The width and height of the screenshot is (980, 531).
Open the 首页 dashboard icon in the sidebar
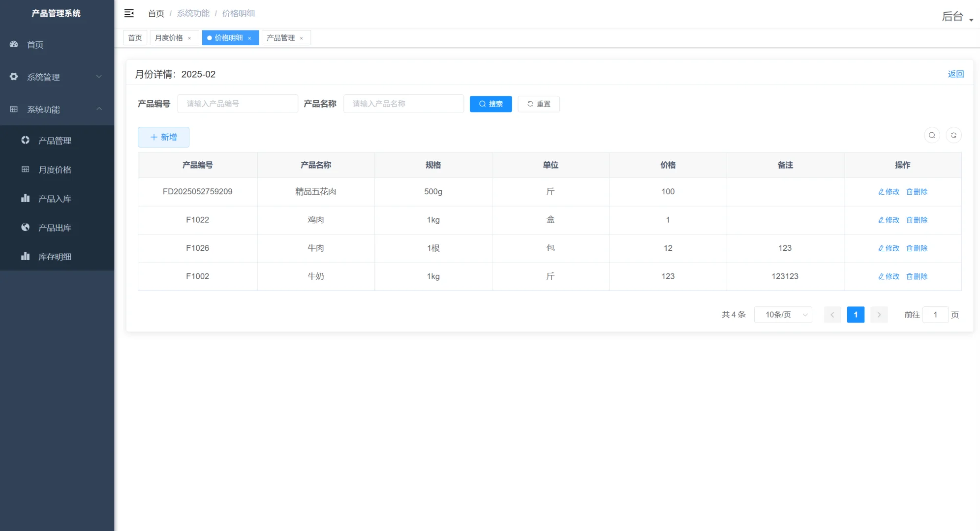[13, 45]
